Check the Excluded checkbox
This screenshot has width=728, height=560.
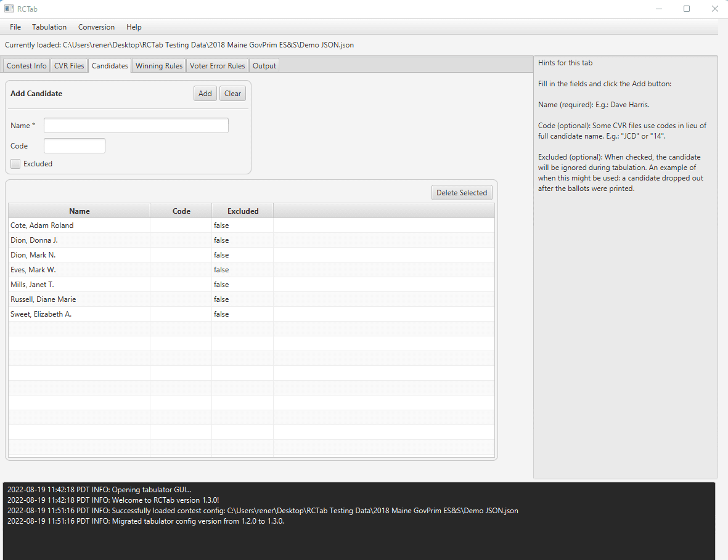pos(15,164)
